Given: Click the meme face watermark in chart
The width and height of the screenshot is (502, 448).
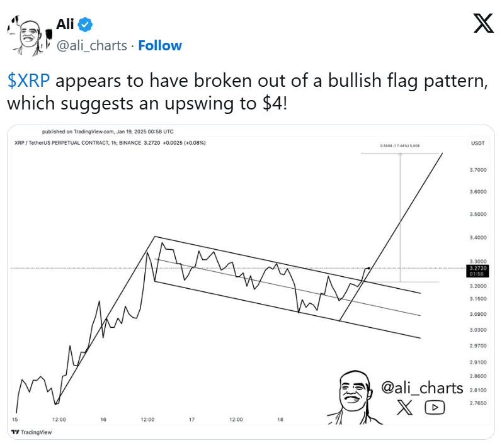Looking at the screenshot, I should coord(353,398).
